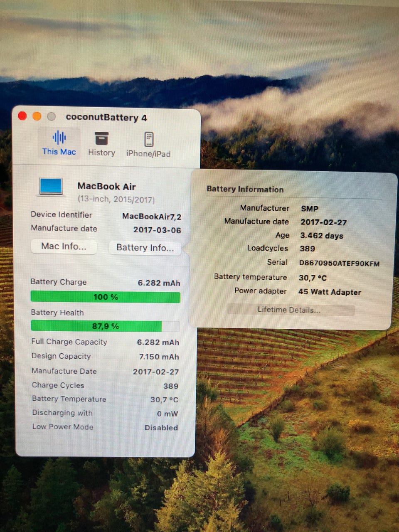Select the Loadcycles value 389
Screen dimensions: 399x532
click(307, 249)
